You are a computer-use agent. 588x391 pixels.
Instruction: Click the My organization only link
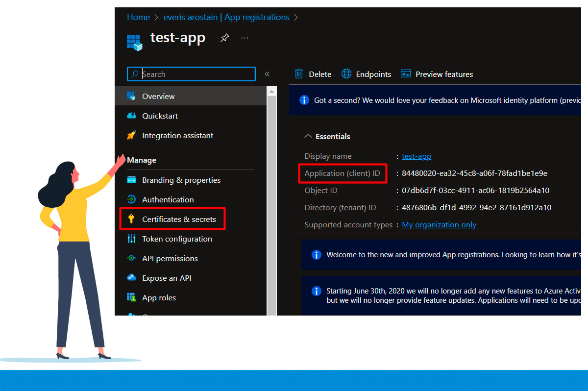pyautogui.click(x=439, y=224)
